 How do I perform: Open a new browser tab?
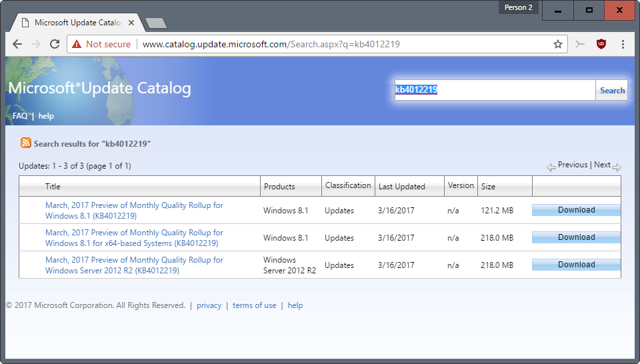click(156, 23)
